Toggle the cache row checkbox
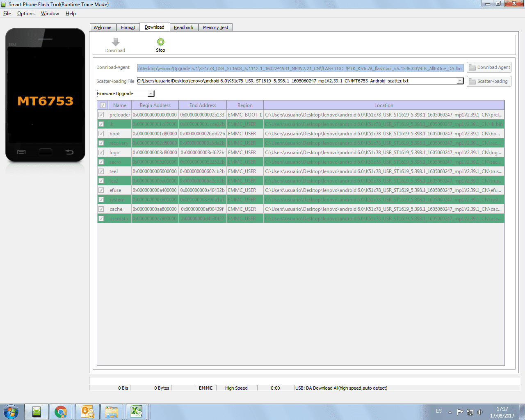This screenshot has width=525, height=420. (x=101, y=209)
